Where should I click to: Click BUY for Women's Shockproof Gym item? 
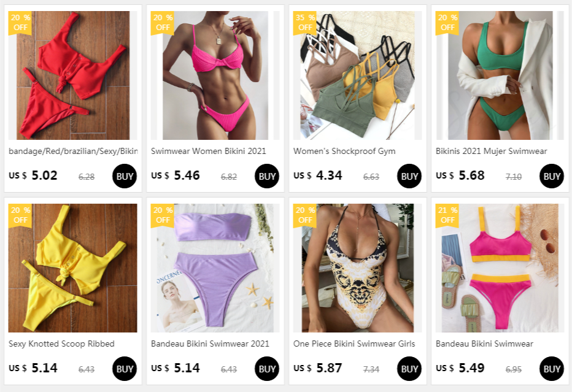click(x=409, y=176)
